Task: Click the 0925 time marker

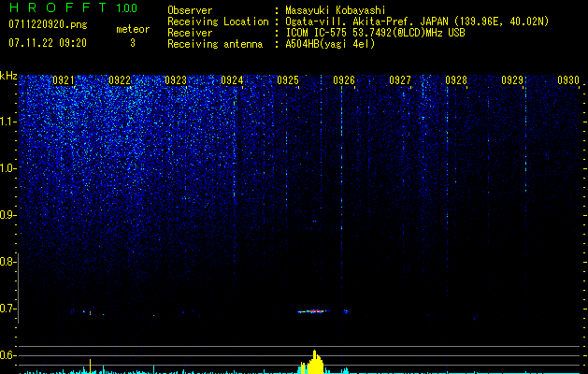Action: [288, 80]
